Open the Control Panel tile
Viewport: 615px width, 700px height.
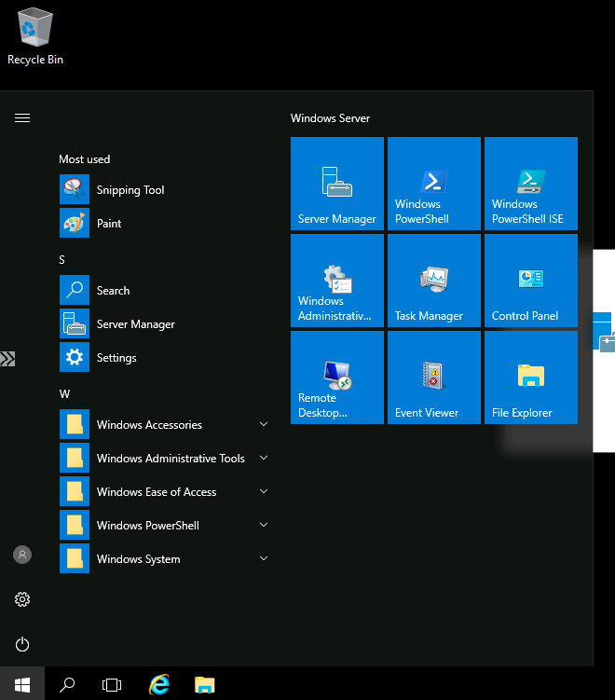tap(531, 281)
